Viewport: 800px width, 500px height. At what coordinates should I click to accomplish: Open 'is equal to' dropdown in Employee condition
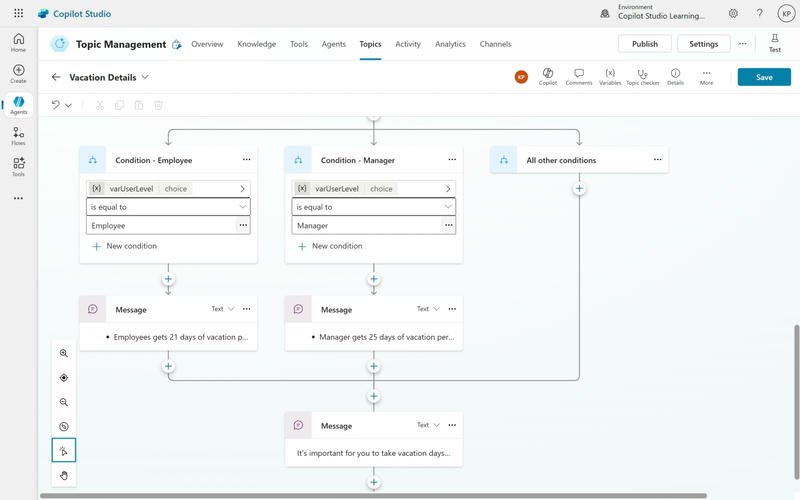point(168,207)
